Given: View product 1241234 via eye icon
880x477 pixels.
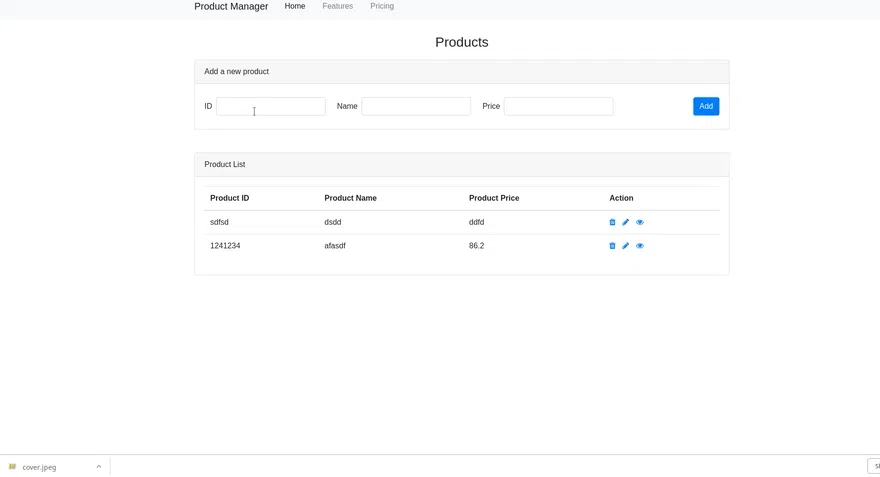Looking at the screenshot, I should coord(640,246).
